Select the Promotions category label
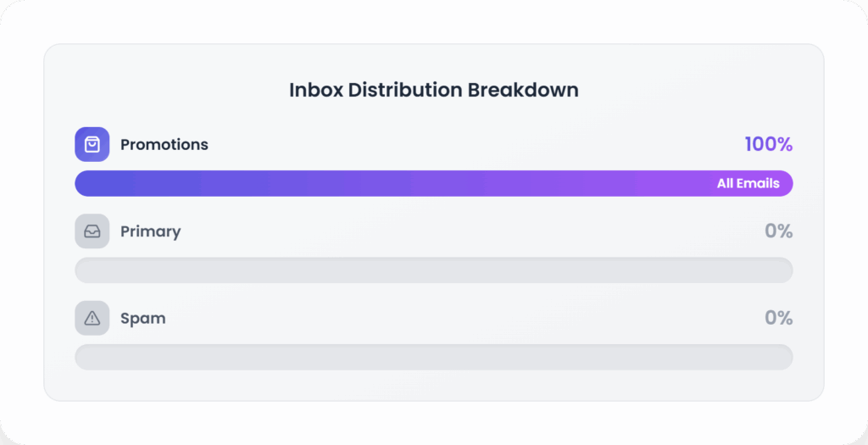The width and height of the screenshot is (868, 445). coord(164,144)
